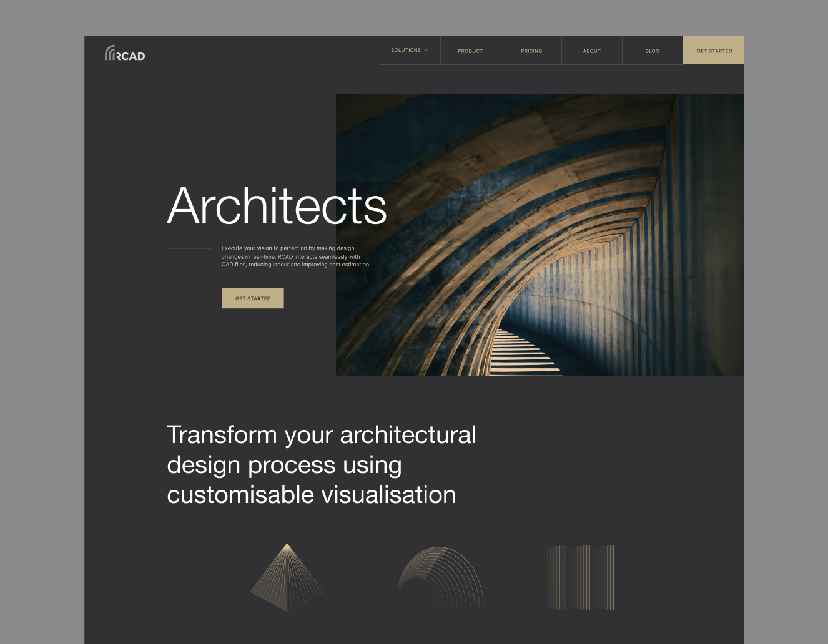Click the concentric arches illustration icon
Screen dimensions: 828x644
pos(440,577)
